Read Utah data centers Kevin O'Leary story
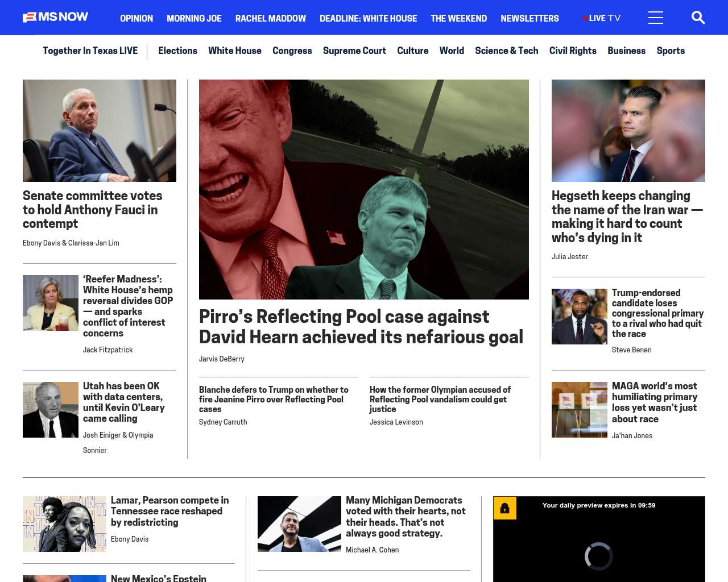This screenshot has height=582, width=728. (124, 402)
